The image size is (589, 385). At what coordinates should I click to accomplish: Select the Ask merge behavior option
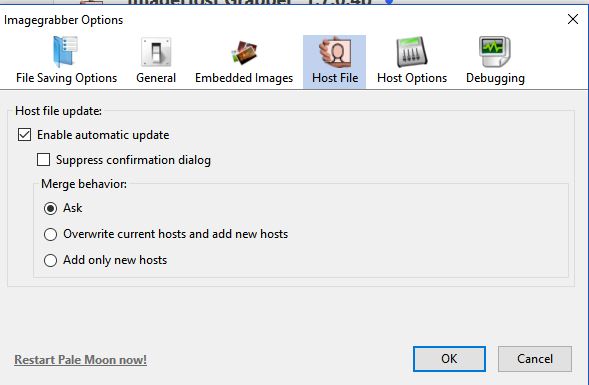50,208
